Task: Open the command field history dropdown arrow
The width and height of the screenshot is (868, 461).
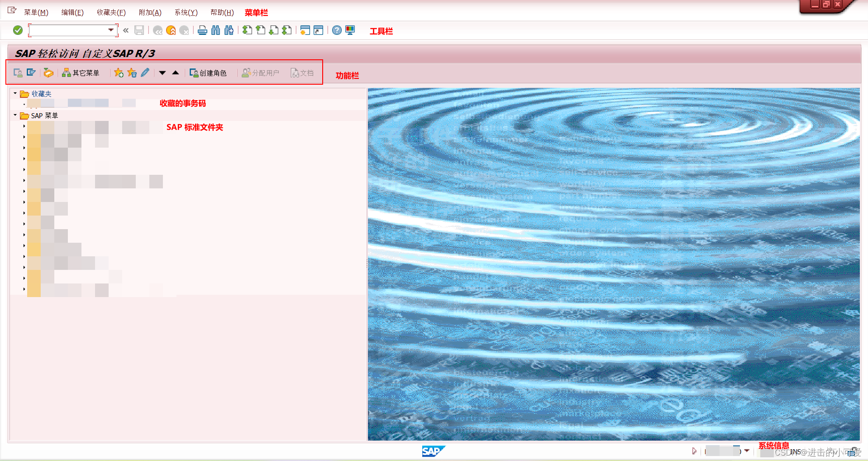Action: pyautogui.click(x=111, y=30)
